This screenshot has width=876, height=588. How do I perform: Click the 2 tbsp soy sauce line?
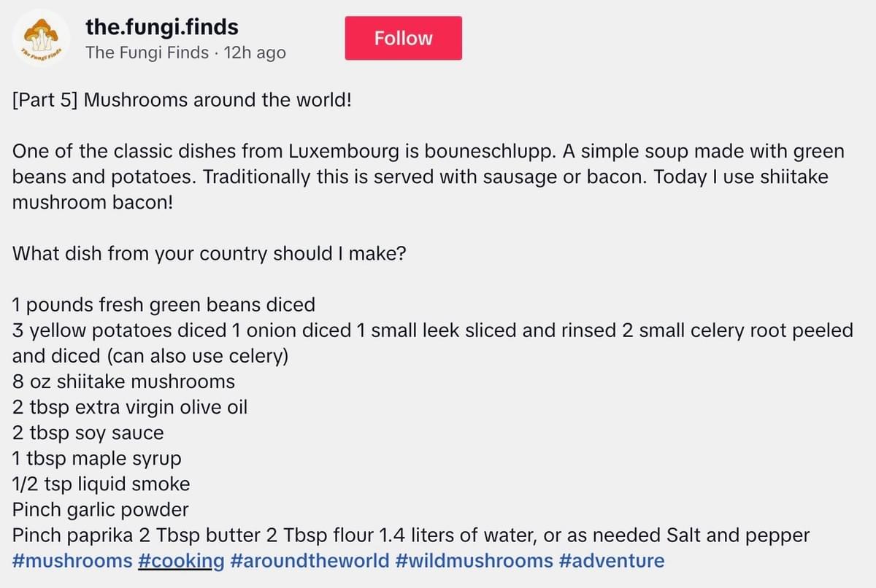click(x=88, y=433)
